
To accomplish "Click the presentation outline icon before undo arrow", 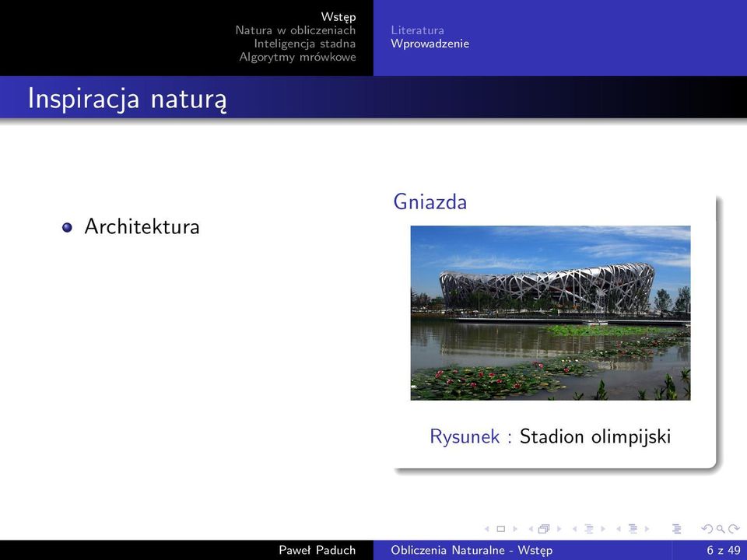I will point(676,529).
